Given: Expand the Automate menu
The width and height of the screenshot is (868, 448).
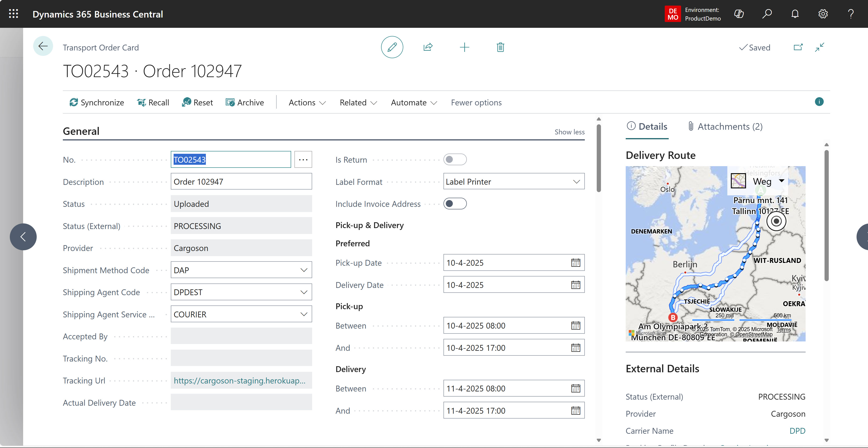Looking at the screenshot, I should point(414,103).
